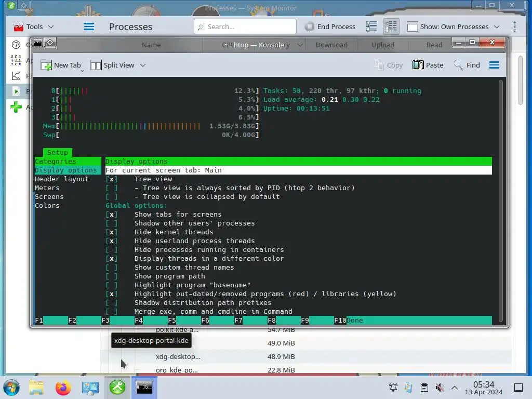The height and width of the screenshot is (399, 532).
Task: Click the Paste icon in Konsole toolbar
Action: (x=418, y=65)
